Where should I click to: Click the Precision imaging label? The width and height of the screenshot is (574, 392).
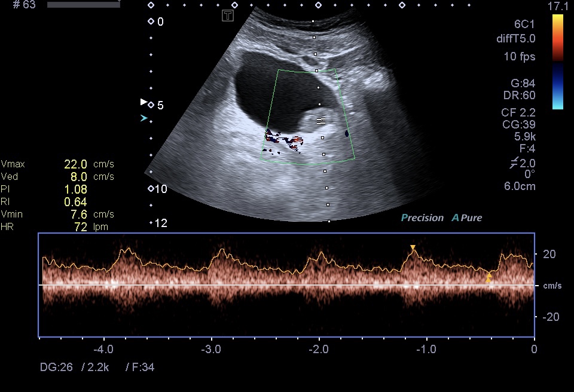422,218
